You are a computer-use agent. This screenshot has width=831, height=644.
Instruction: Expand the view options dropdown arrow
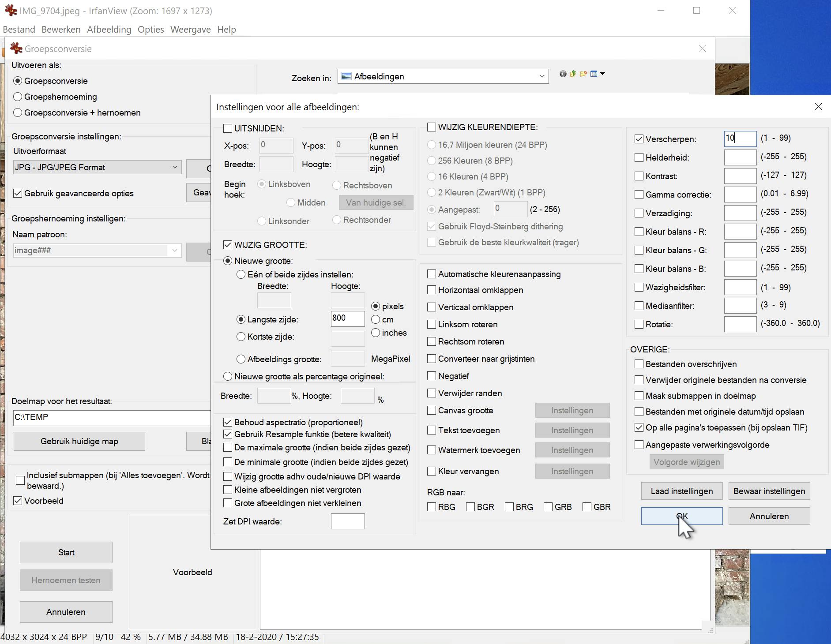coord(602,74)
